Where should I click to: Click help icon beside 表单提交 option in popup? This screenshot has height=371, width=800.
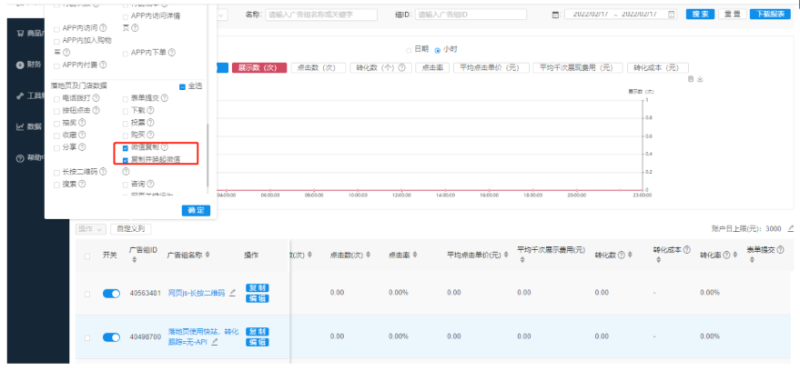pos(165,98)
